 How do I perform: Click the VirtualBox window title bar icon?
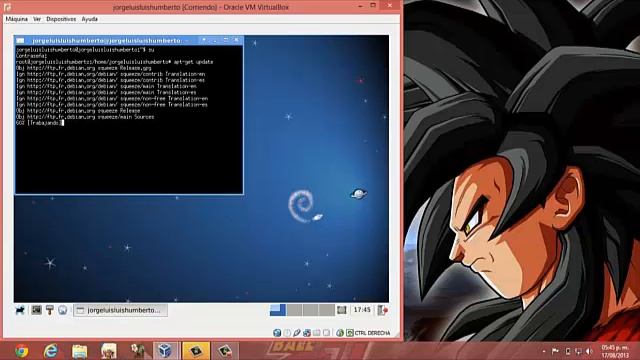(7, 7)
